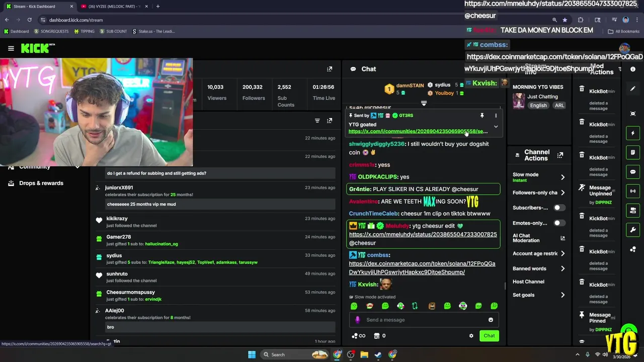This screenshot has height=362, width=644.
Task: Open File Explorer from taskbar
Action: pos(364,354)
